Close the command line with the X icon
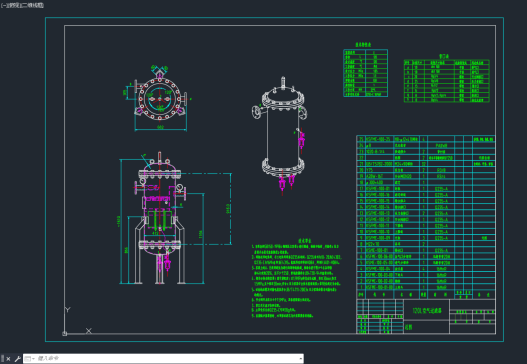The height and width of the screenshot is (364, 527). point(8,359)
